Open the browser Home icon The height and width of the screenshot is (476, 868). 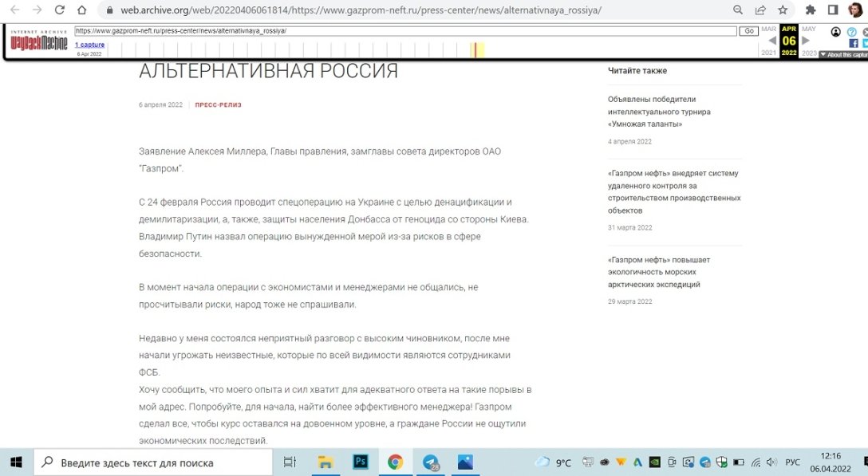(82, 11)
